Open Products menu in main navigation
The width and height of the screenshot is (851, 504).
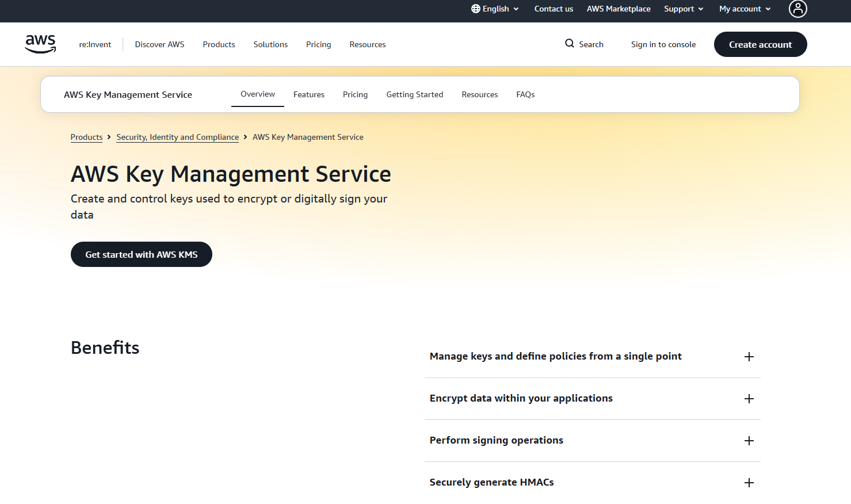pos(219,44)
